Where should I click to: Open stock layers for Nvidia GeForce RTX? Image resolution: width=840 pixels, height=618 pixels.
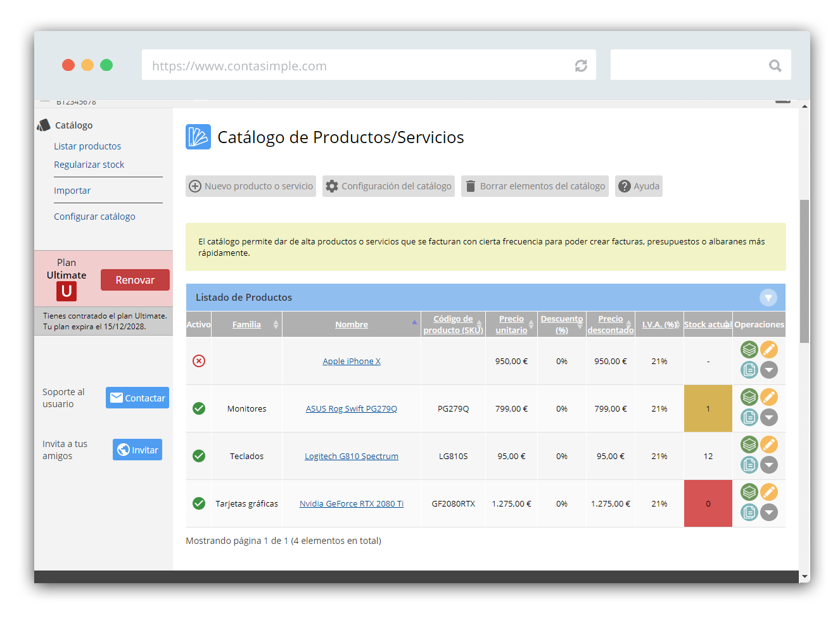(x=749, y=492)
